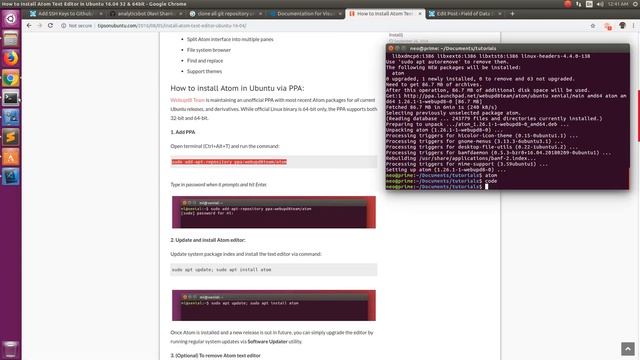Switch to the clone all git repository tab
This screenshot has width=640, height=360.
[225, 13]
